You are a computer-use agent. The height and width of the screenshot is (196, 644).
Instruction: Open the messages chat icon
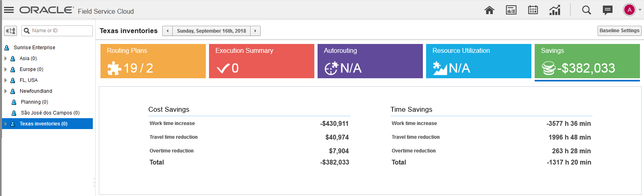pos(608,10)
